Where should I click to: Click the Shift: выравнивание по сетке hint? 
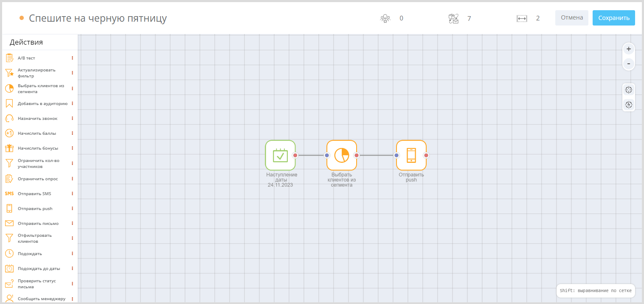(596, 290)
